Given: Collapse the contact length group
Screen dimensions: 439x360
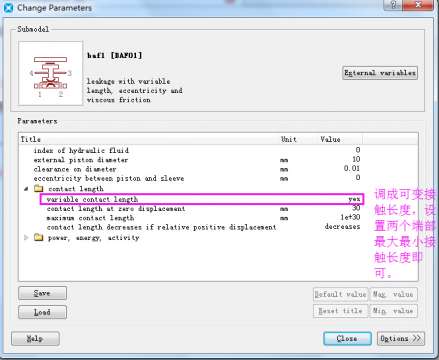Looking at the screenshot, I should 26,189.
